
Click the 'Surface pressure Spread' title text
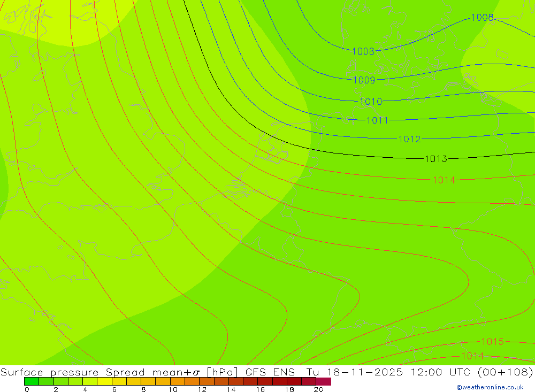(72, 372)
